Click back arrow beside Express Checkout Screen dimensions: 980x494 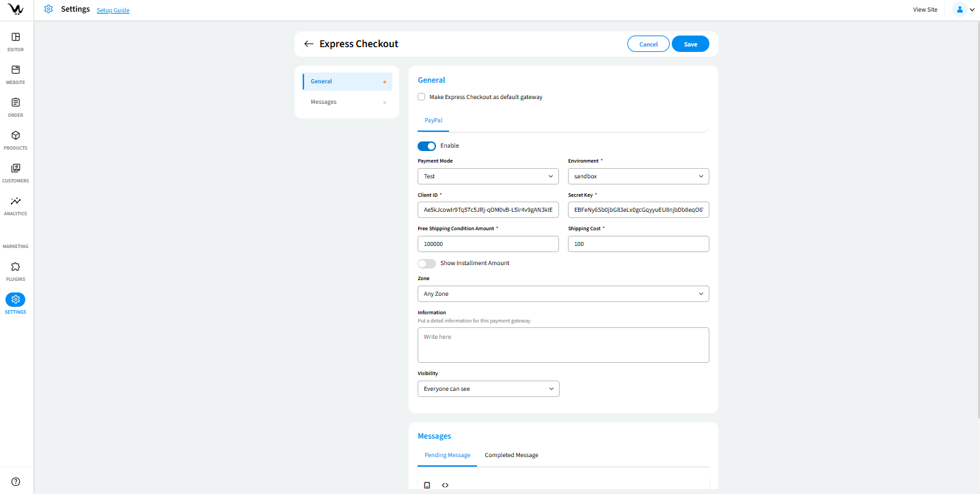tap(309, 44)
